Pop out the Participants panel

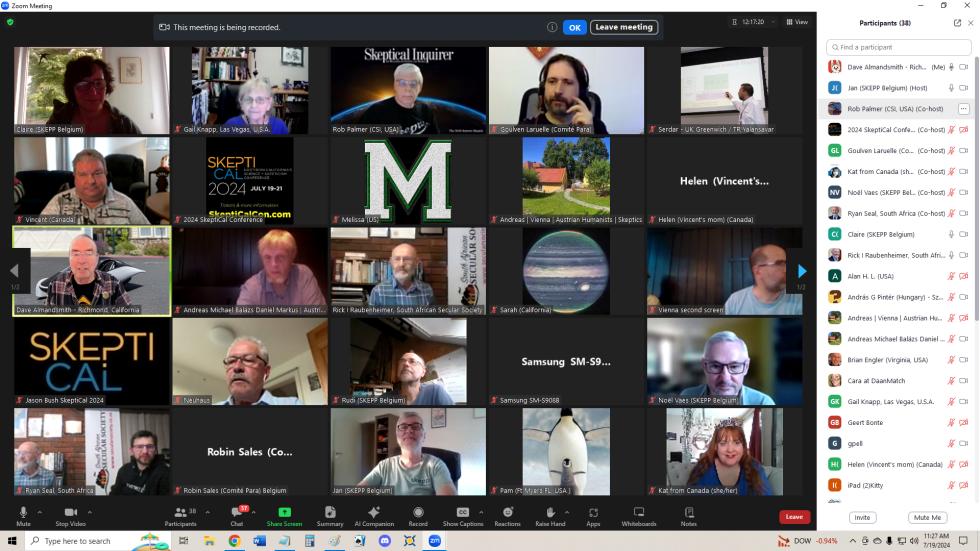[x=957, y=23]
